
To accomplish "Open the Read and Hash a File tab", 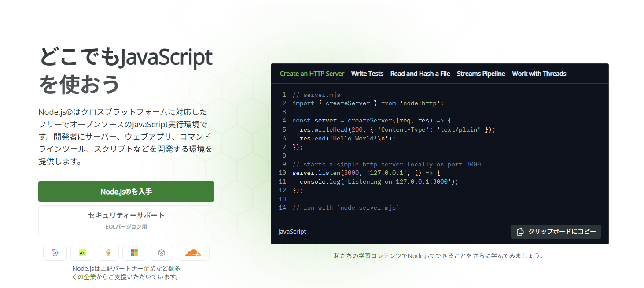I will 420,74.
